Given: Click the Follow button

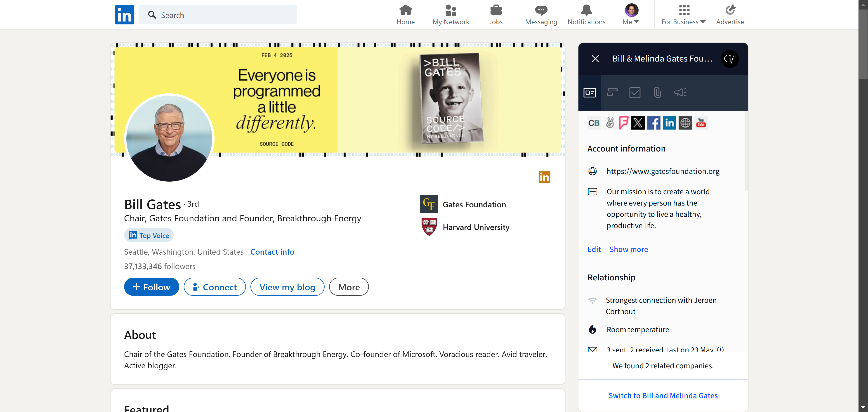Looking at the screenshot, I should 152,287.
